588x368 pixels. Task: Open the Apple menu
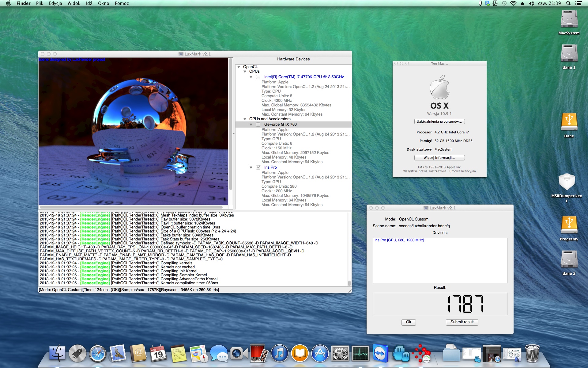[8, 3]
